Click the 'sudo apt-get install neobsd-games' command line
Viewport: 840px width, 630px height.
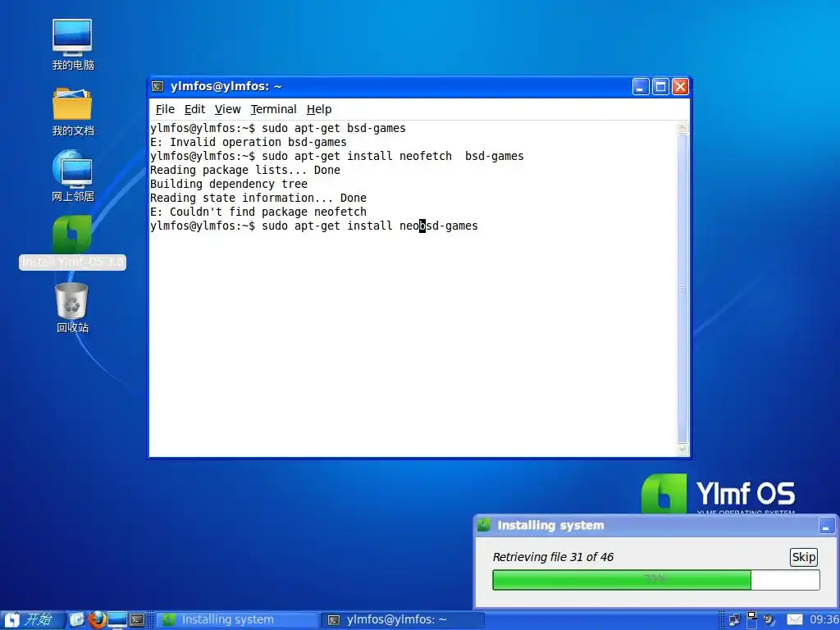click(x=370, y=226)
